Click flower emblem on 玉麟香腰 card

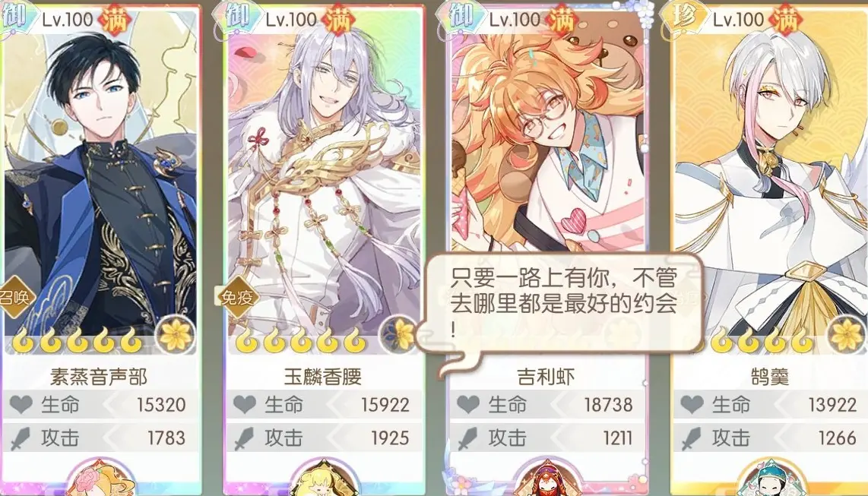point(398,334)
